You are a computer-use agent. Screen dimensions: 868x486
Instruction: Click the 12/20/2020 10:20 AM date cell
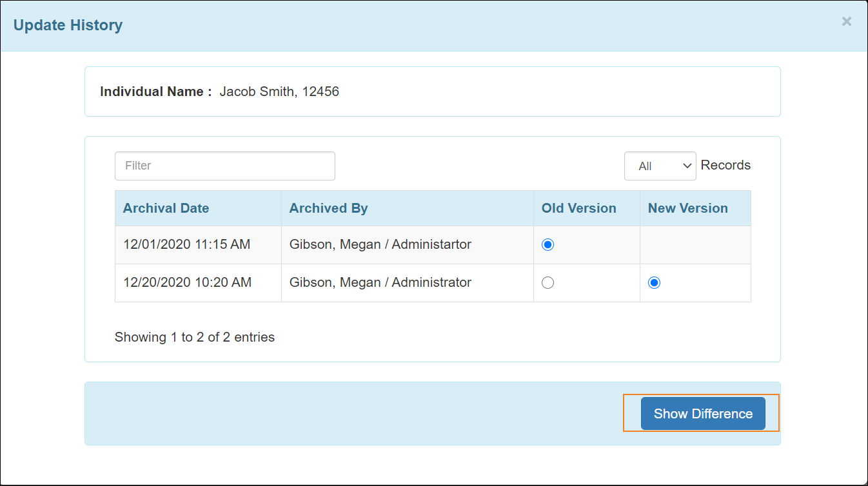[x=187, y=283]
